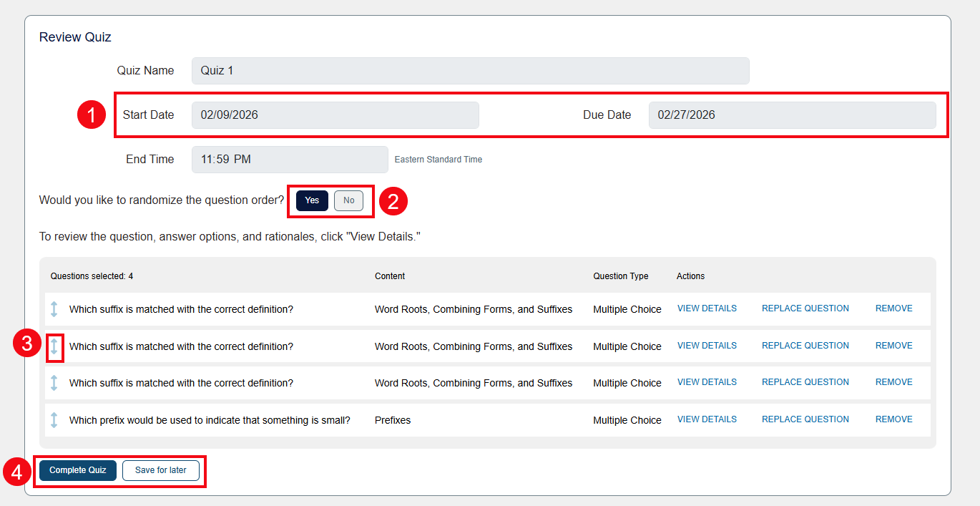The height and width of the screenshot is (506, 980).
Task: Remove the third question from the quiz
Action: point(893,381)
